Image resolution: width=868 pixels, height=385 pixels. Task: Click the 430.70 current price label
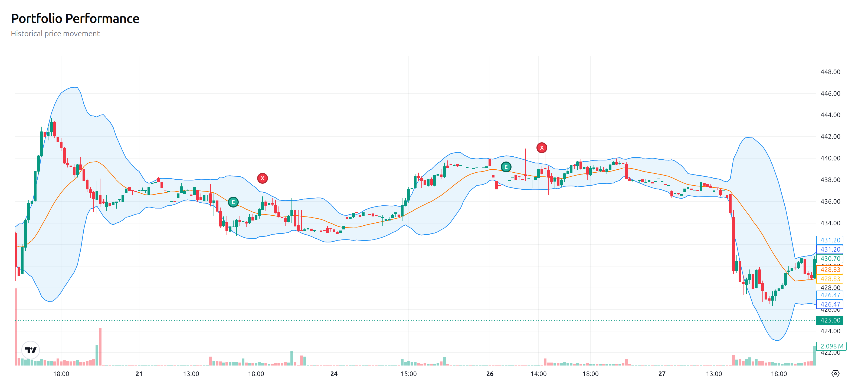point(830,258)
